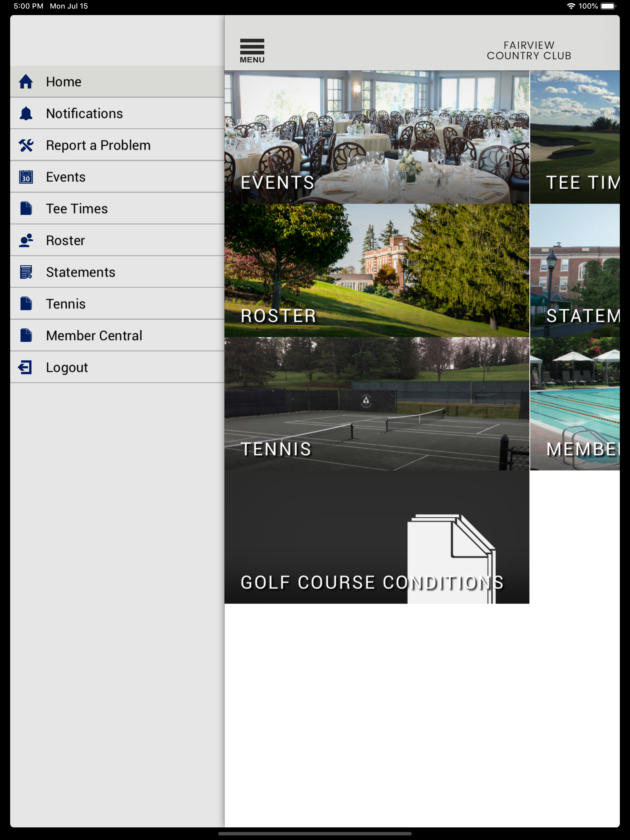The width and height of the screenshot is (630, 840).
Task: Click the Report a Problem tools icon
Action: tap(26, 145)
